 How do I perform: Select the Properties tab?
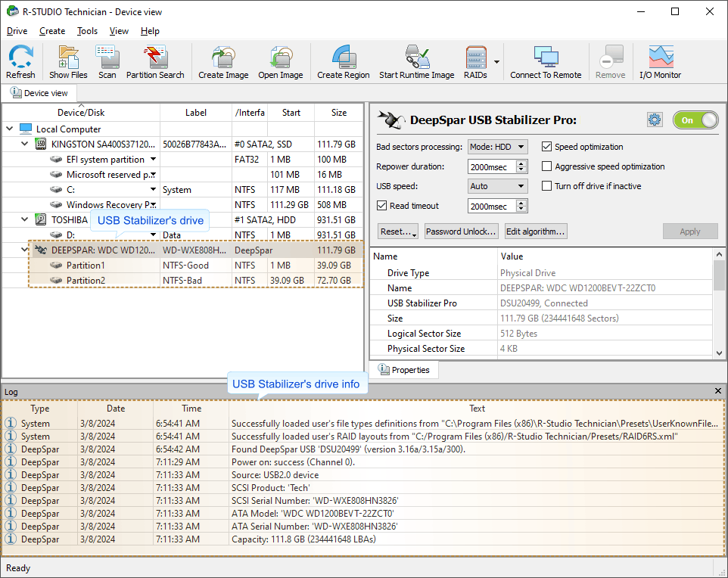coord(404,370)
